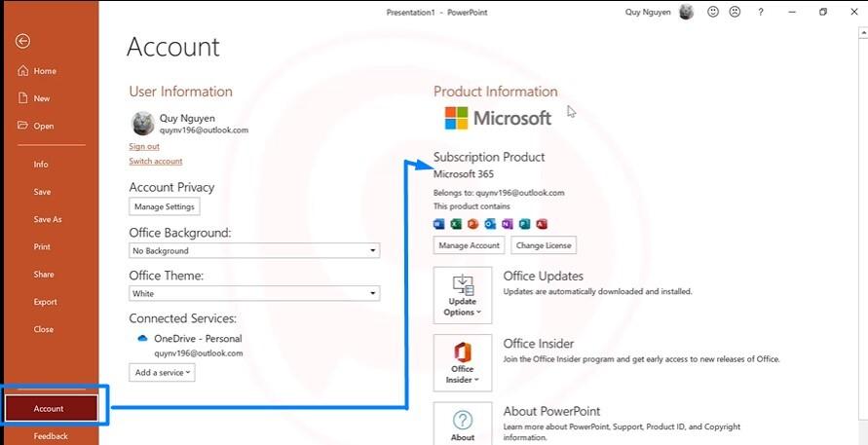Click the back arrow icon in the sidebar
Image resolution: width=868 pixels, height=445 pixels.
coord(22,41)
